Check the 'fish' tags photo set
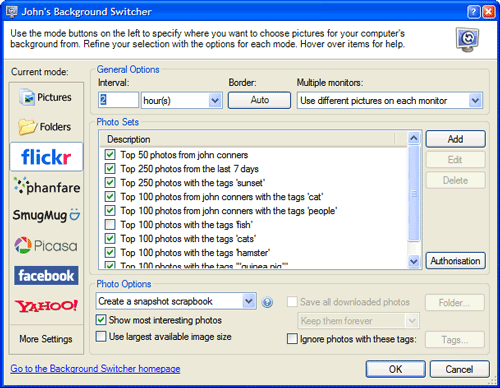This screenshot has height=388, width=500. [x=110, y=225]
